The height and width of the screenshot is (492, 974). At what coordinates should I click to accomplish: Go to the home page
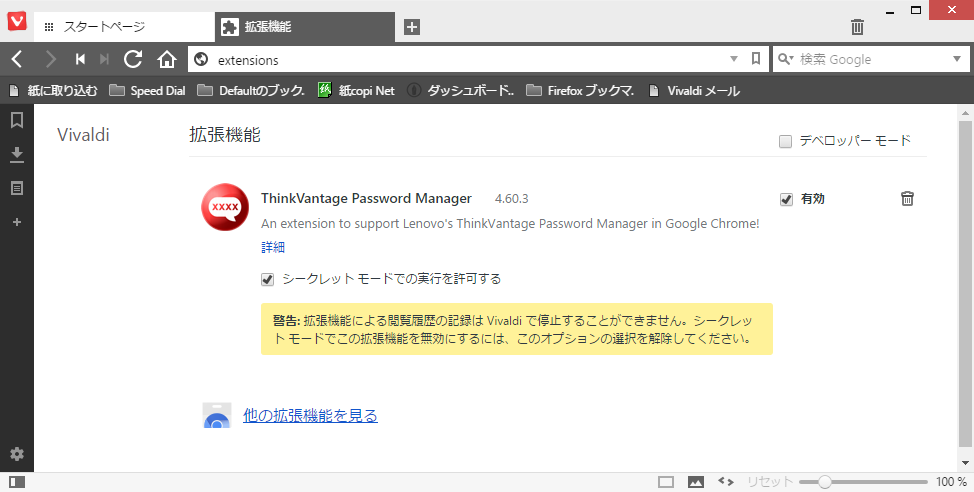pyautogui.click(x=166, y=59)
